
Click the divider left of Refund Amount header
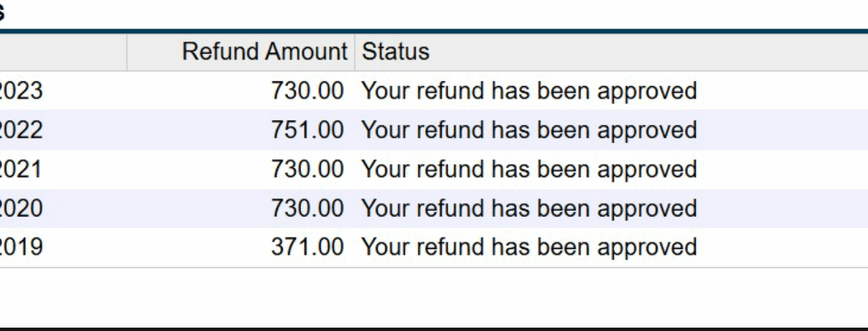126,52
